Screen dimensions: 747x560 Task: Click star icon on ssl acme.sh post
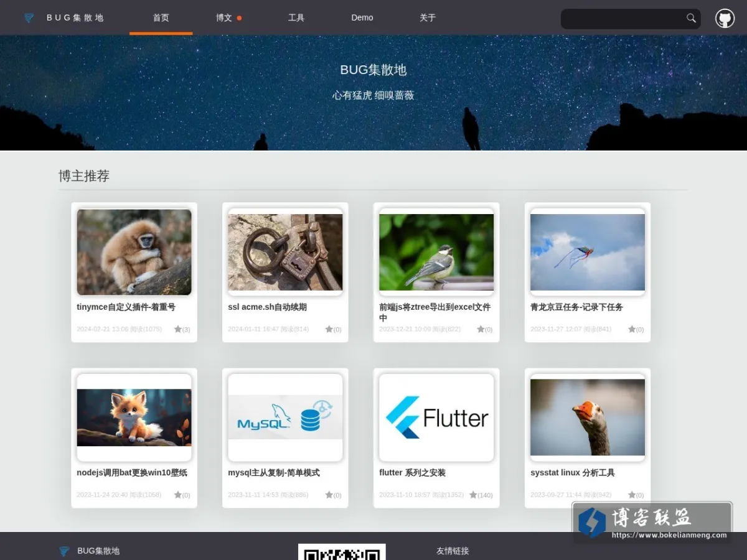coord(329,329)
